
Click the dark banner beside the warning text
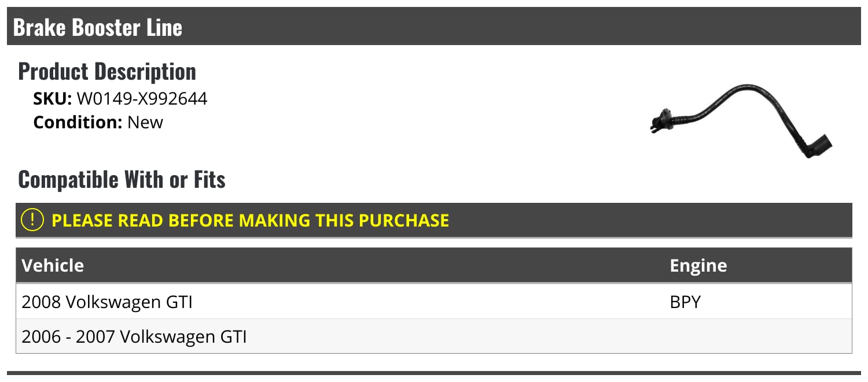pos(637,220)
